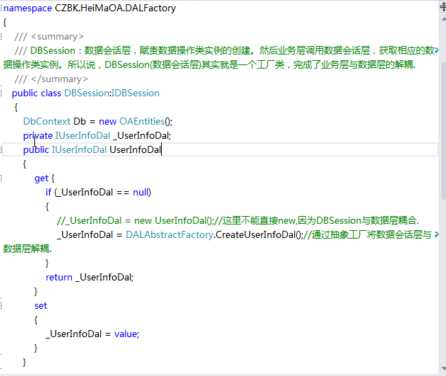The height and width of the screenshot is (376, 446).
Task: Click the get accessor keyword
Action: pos(41,178)
